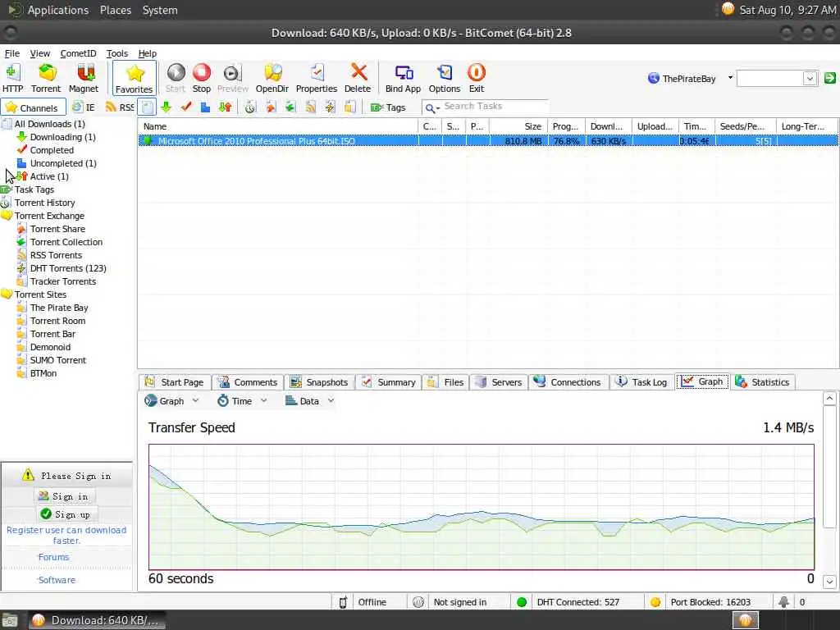Switch to the IE favorites tab
Viewport: 840px width, 630px height.
click(84, 107)
